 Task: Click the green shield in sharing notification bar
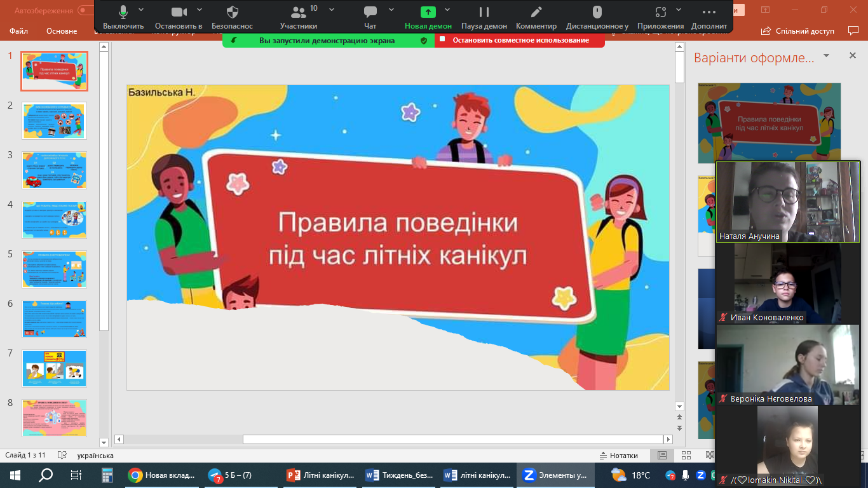coord(424,40)
